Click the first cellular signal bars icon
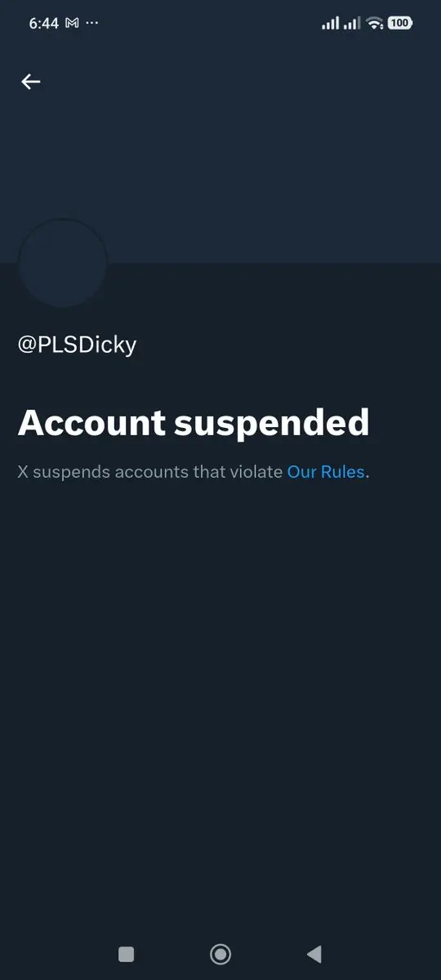 pyautogui.click(x=330, y=24)
